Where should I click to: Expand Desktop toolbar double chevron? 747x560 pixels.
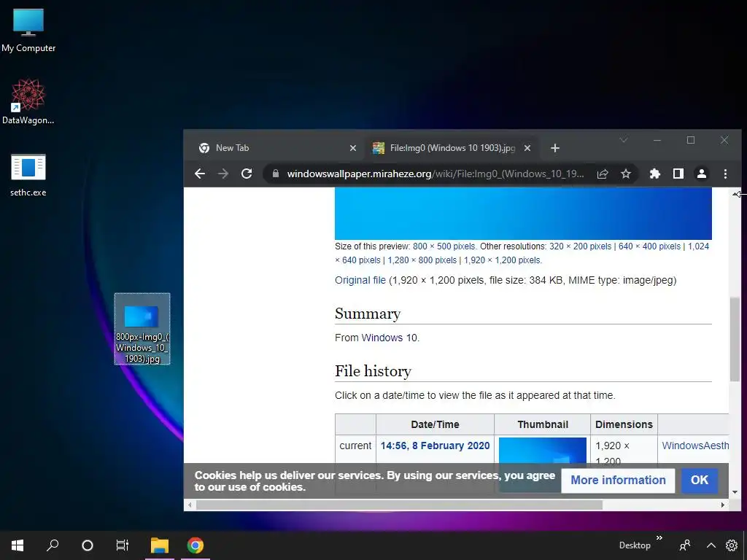[659, 538]
